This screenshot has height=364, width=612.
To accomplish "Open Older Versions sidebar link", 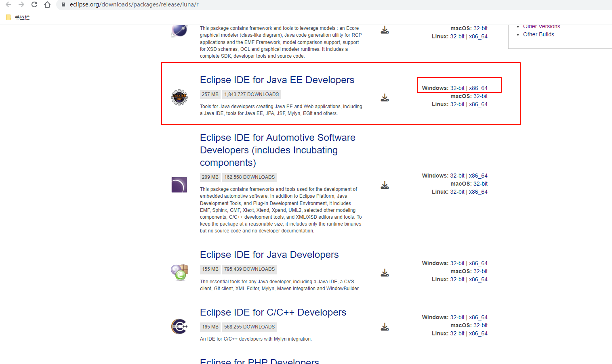I will [542, 27].
